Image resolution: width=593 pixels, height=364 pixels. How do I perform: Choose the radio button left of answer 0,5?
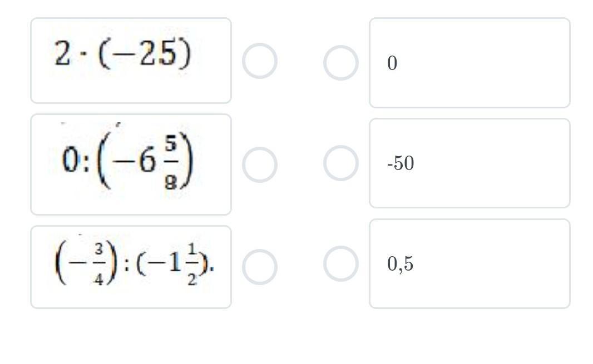click(x=341, y=263)
